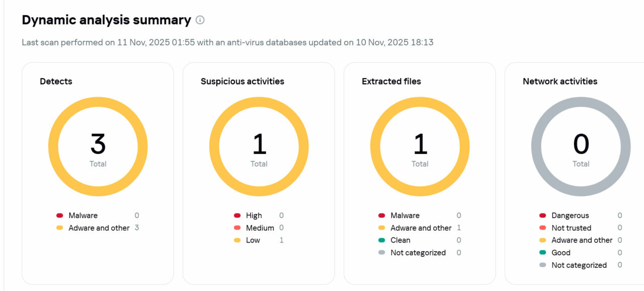Select Adware and other in Extracted files
The width and height of the screenshot is (644, 291).
[x=421, y=228]
